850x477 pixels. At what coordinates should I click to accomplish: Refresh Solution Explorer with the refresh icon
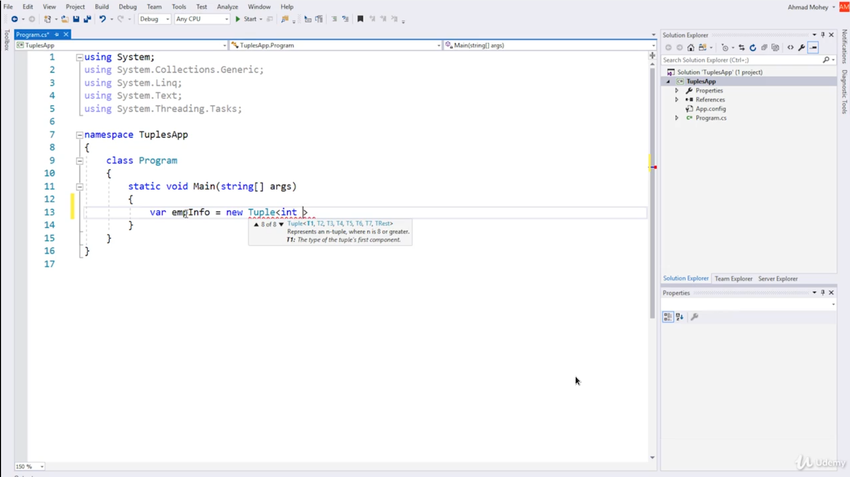(x=752, y=48)
